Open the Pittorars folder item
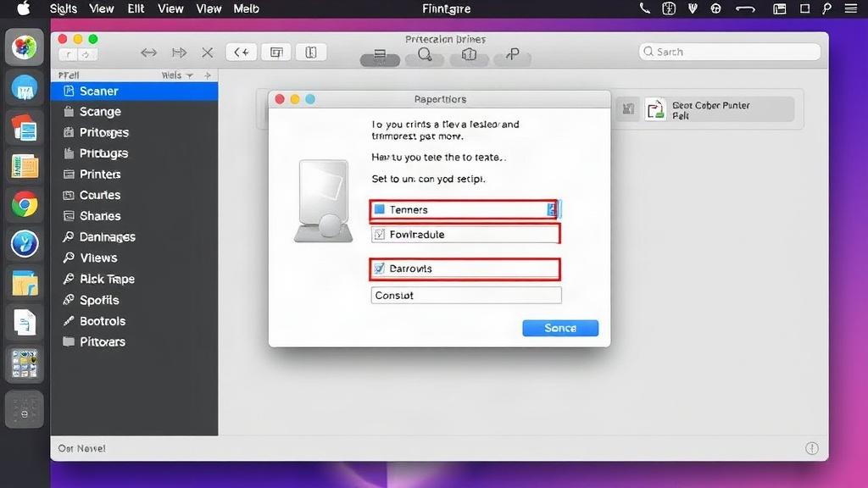This screenshot has height=488, width=868. click(134, 342)
